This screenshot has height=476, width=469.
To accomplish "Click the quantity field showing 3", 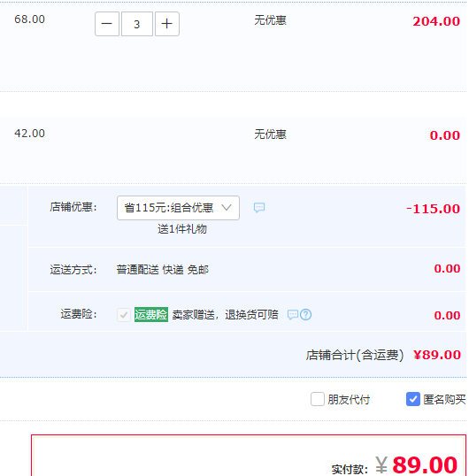I will click(x=137, y=24).
